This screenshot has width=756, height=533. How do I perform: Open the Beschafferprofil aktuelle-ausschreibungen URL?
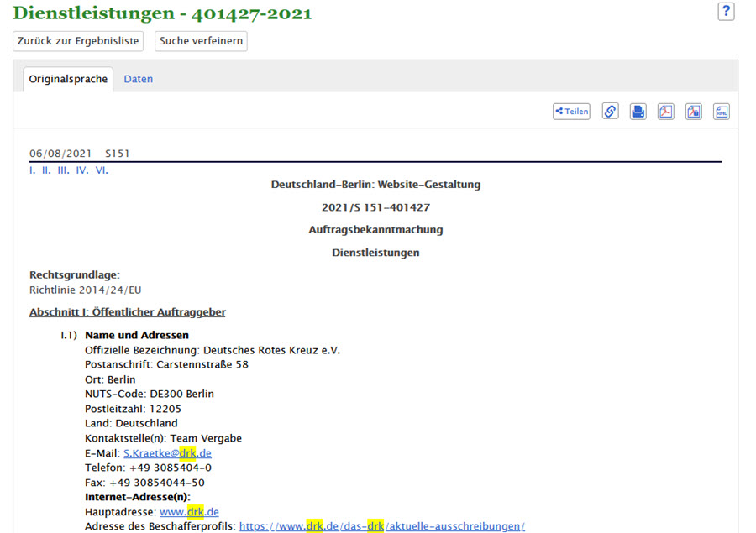(x=381, y=526)
